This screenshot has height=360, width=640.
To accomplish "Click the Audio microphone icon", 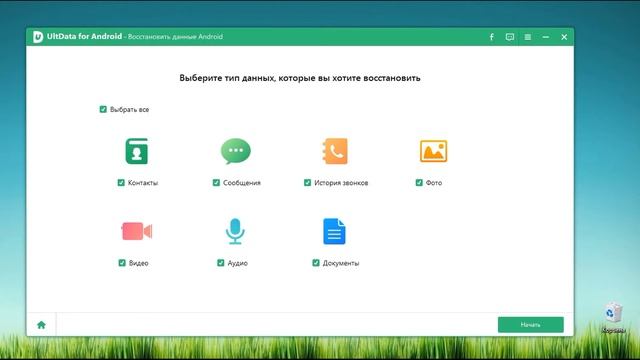I will (235, 231).
